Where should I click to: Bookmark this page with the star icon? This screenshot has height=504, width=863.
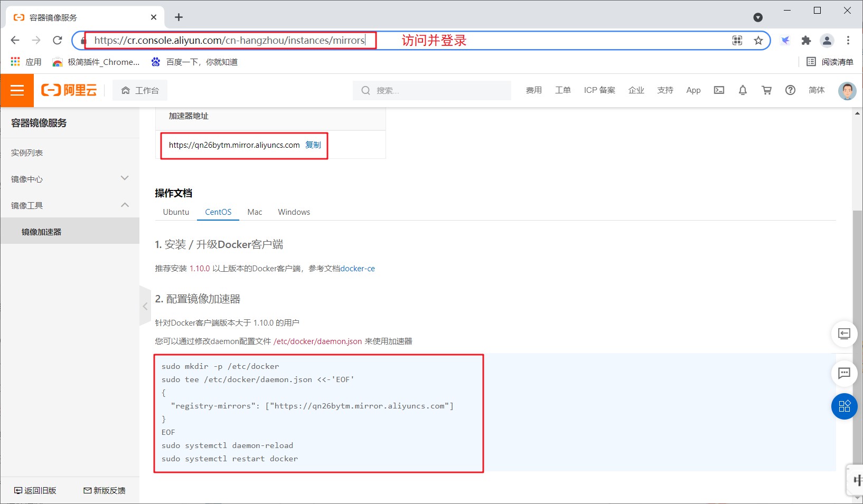(758, 41)
